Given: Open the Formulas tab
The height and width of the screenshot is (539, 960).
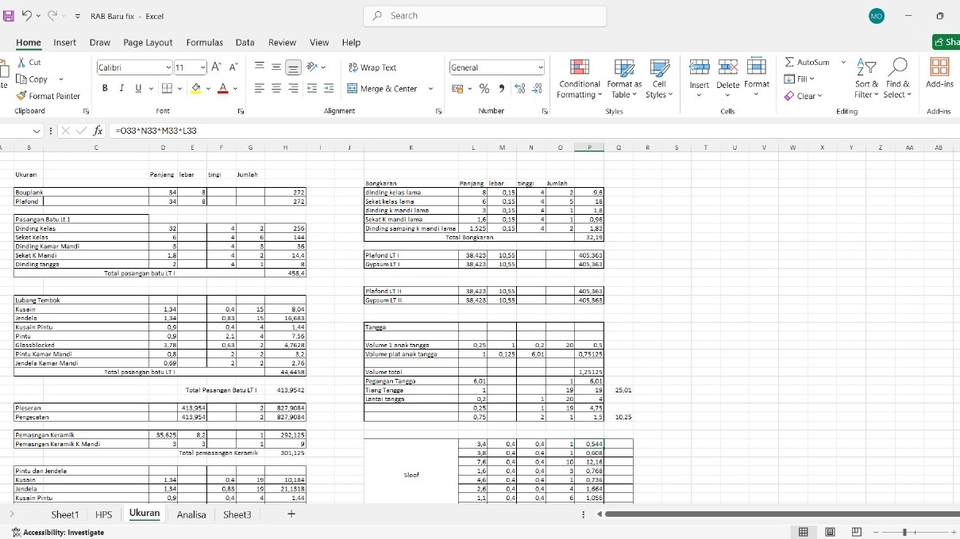Looking at the screenshot, I should click(x=204, y=42).
